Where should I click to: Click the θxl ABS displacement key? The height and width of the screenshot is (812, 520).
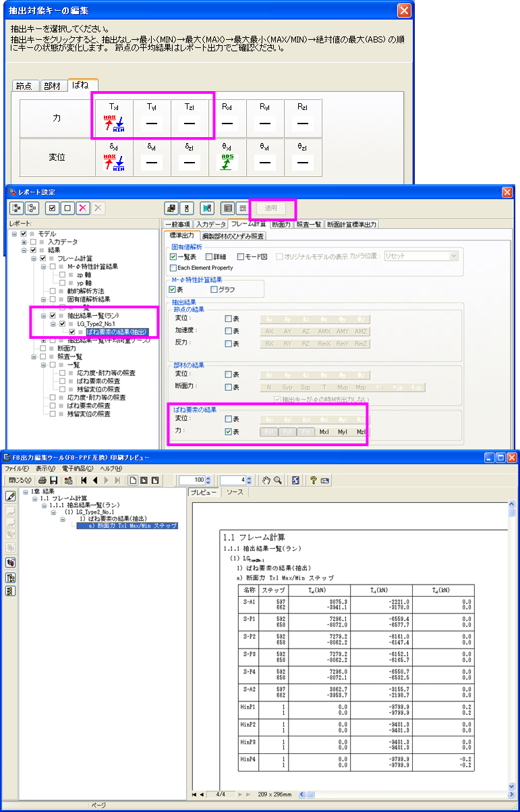point(227,162)
